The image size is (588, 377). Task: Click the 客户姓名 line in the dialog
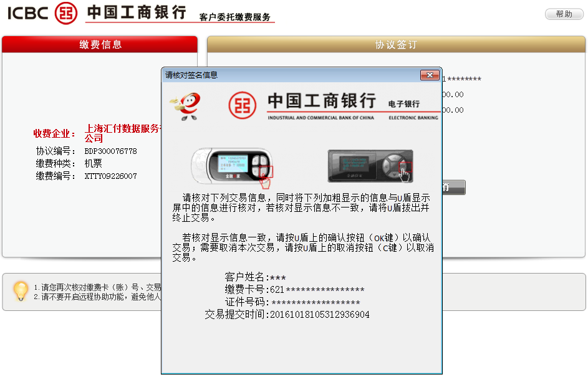click(255, 277)
